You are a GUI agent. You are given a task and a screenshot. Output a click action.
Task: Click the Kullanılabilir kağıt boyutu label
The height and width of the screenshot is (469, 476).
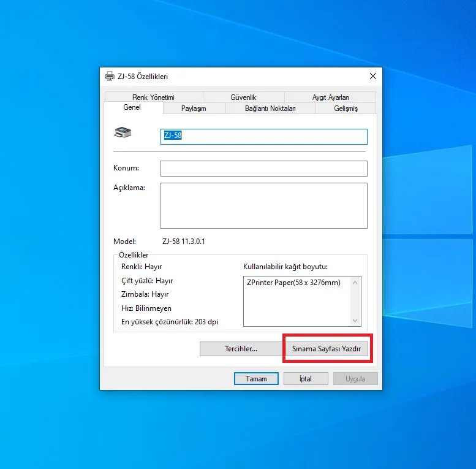[285, 267]
